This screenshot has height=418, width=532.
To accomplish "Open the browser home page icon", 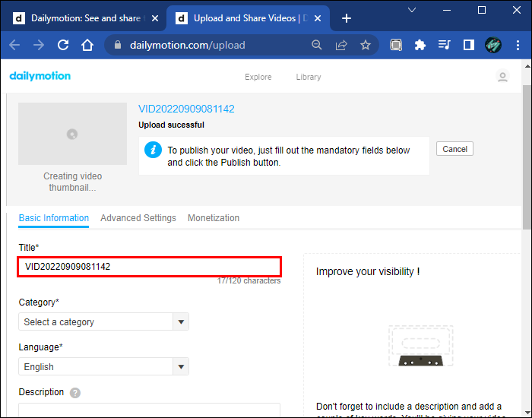I will (87, 45).
